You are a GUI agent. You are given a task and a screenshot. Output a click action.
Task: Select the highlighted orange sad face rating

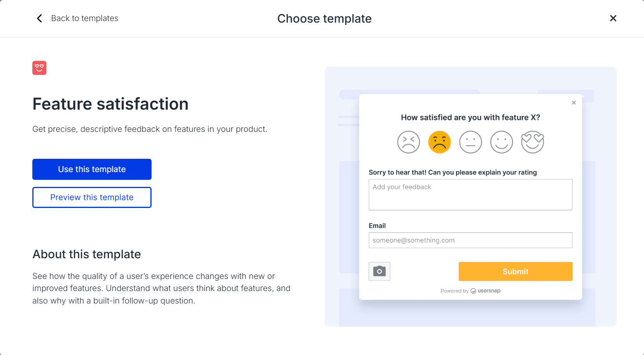pyautogui.click(x=439, y=142)
